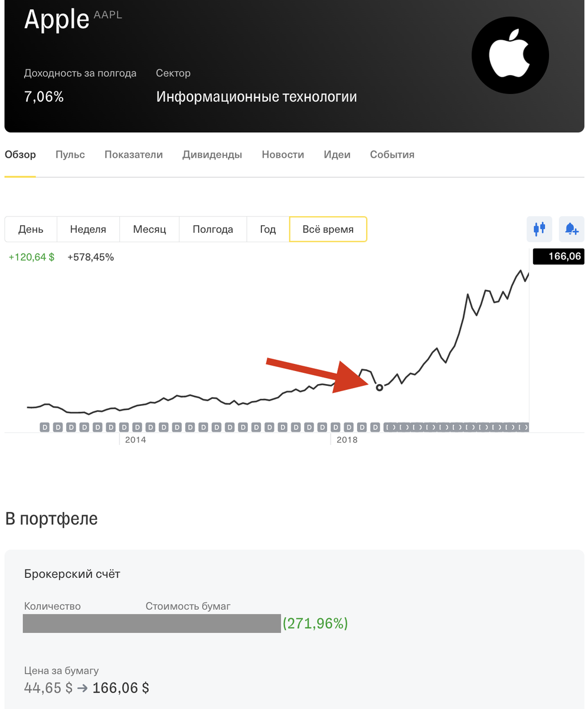588x709 pixels.
Task: Select the "Полгода" timeframe
Action: pos(213,229)
